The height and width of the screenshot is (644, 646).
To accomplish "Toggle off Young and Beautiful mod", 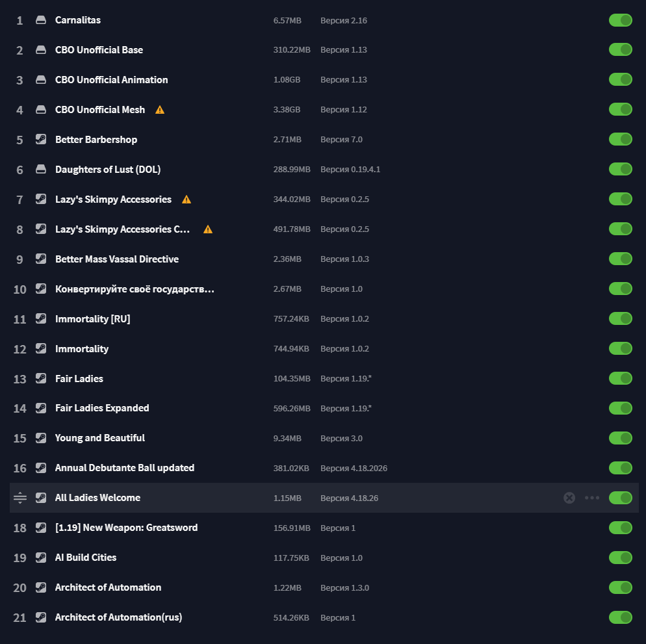I will click(621, 438).
